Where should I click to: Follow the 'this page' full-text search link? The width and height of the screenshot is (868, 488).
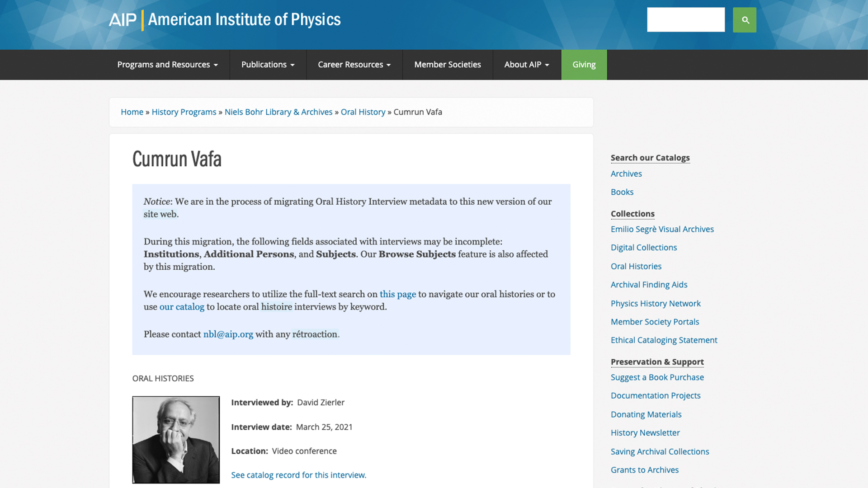click(x=397, y=294)
